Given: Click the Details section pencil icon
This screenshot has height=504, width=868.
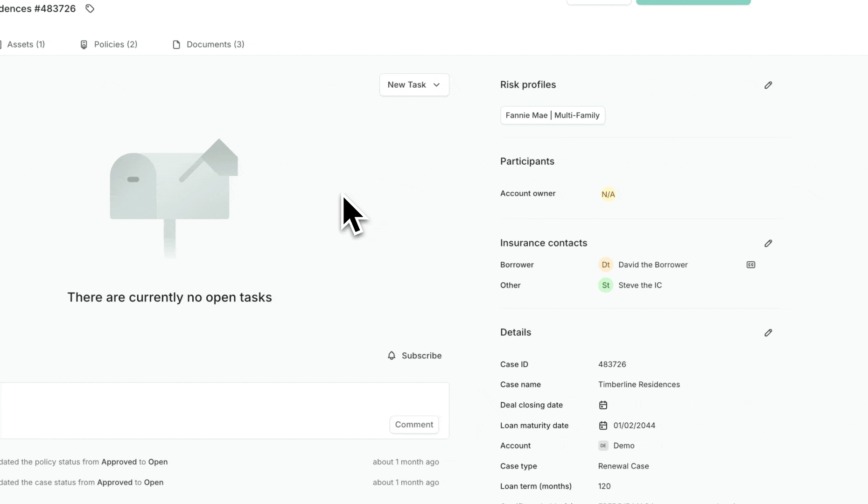Looking at the screenshot, I should pyautogui.click(x=768, y=333).
